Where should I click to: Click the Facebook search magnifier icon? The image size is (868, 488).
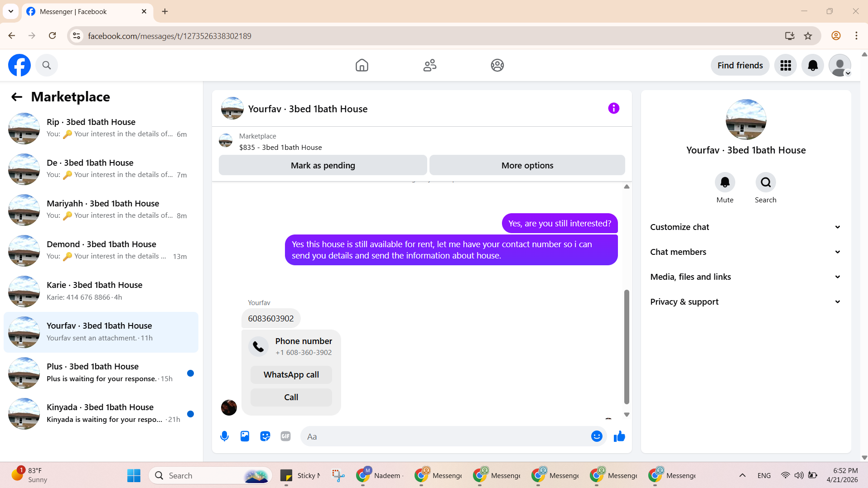pyautogui.click(x=47, y=65)
